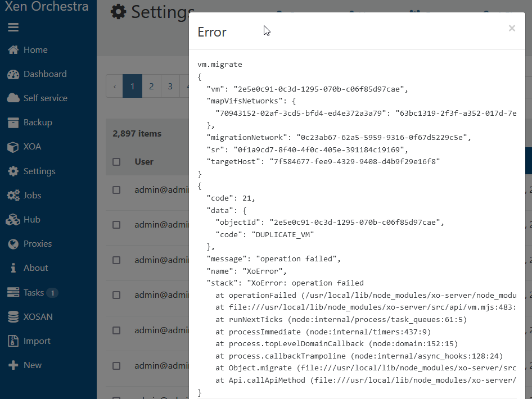
Task: Open the Tasks badge showing 1
Action: (52, 293)
